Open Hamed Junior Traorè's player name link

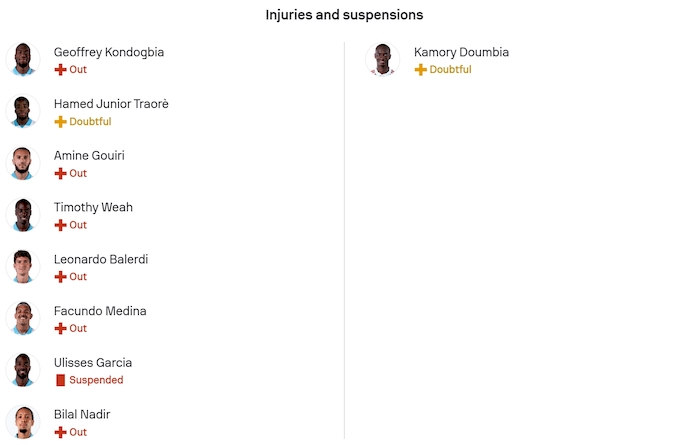tap(111, 104)
